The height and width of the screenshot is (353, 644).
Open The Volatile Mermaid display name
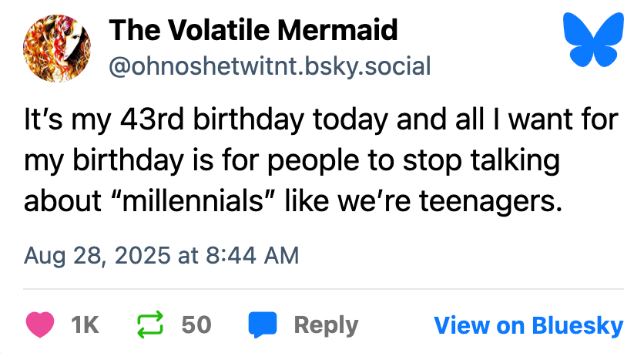(x=253, y=31)
